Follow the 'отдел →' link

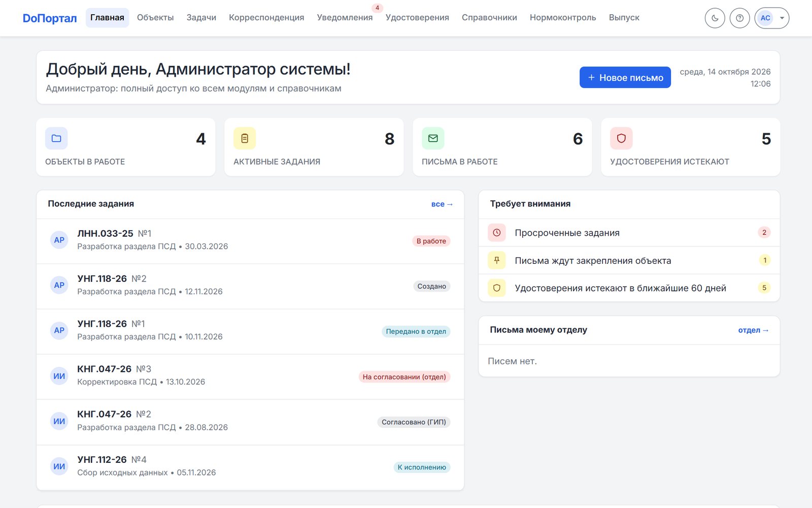pos(753,330)
